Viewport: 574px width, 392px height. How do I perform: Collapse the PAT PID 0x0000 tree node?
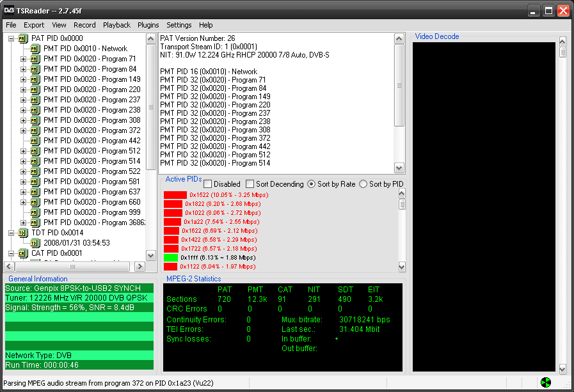pos(11,38)
